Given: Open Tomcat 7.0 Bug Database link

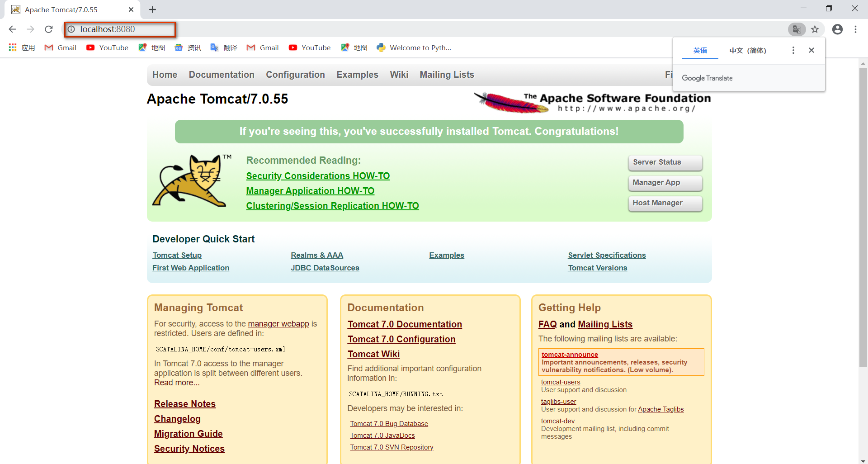Looking at the screenshot, I should [x=389, y=424].
